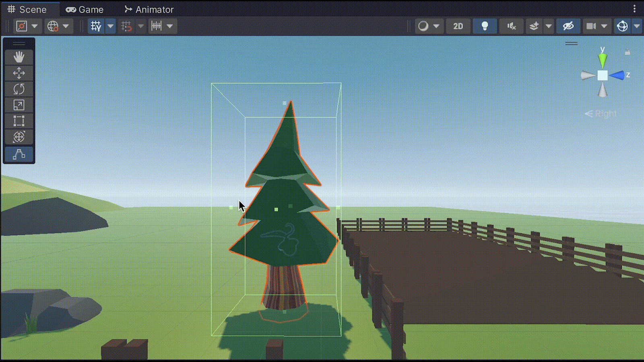Select the Rotate tool
The image size is (644, 362).
19,89
